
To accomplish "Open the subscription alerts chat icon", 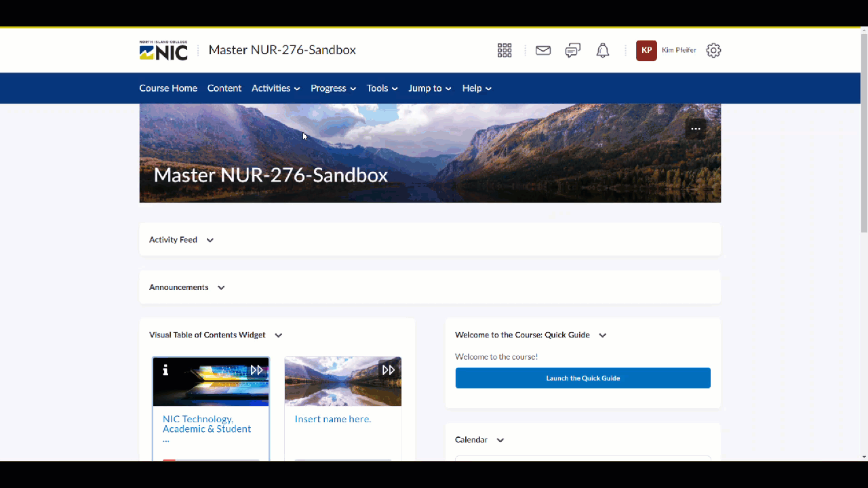I will [x=572, y=50].
